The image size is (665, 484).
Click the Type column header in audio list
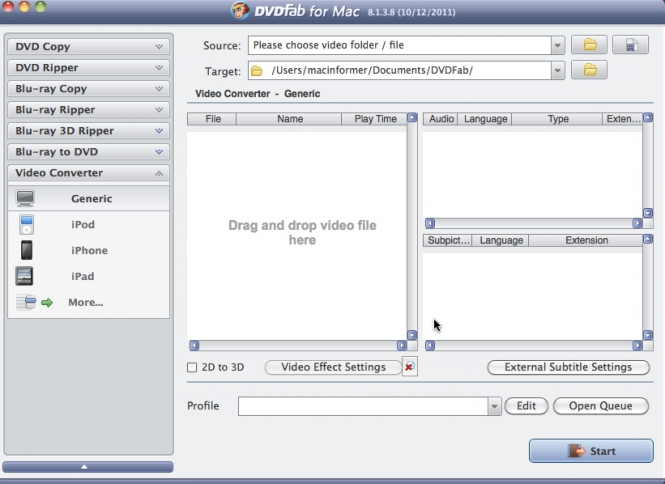[x=557, y=119]
